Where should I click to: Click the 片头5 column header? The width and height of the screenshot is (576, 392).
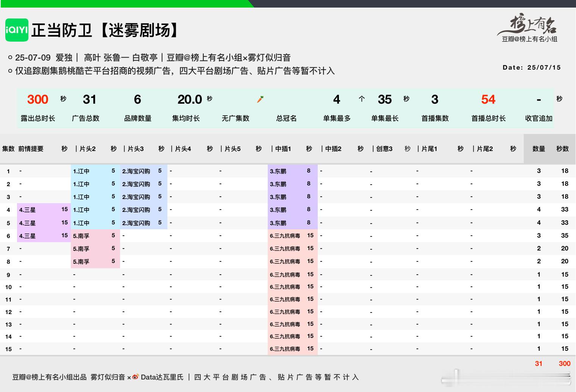click(x=233, y=149)
